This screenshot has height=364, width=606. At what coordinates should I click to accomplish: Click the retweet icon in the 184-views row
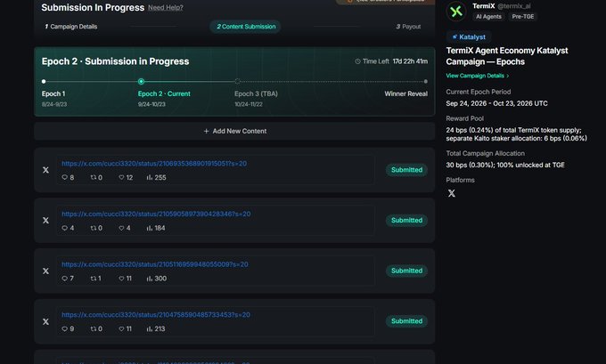(94, 228)
